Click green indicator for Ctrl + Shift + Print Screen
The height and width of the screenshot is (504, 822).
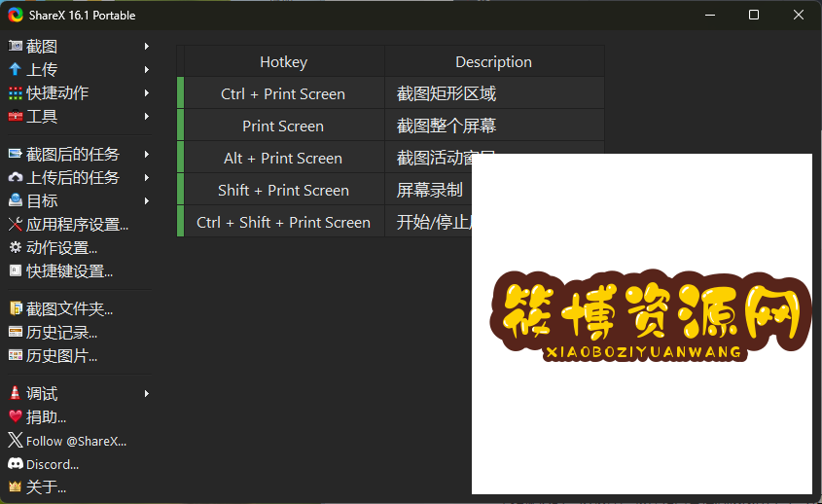click(180, 221)
